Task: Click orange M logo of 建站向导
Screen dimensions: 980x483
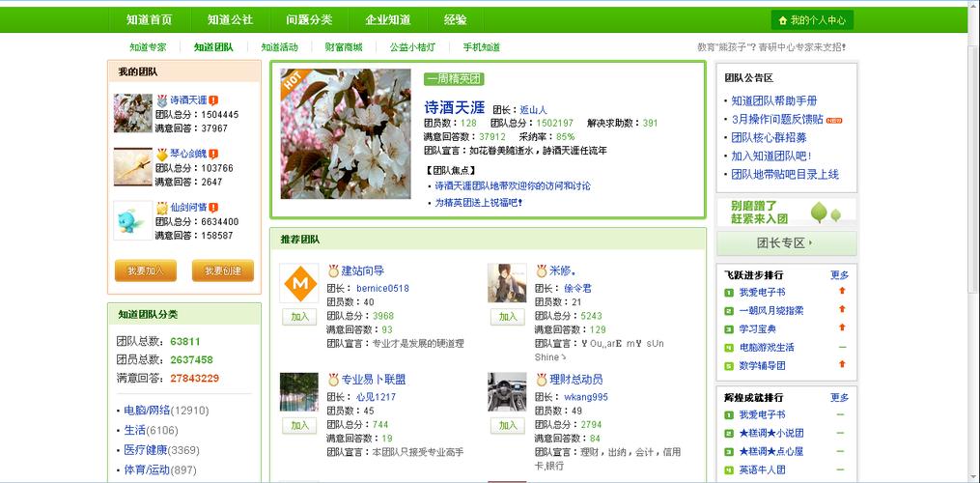Action: 299,284
